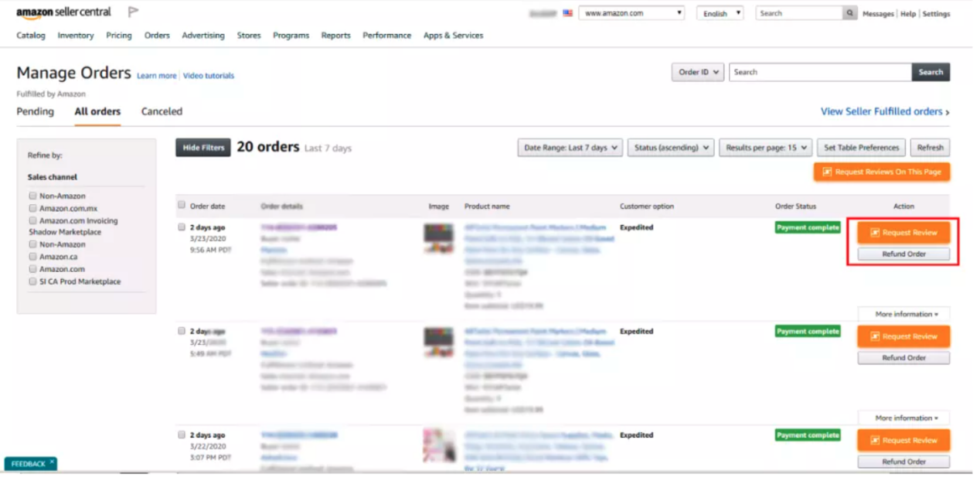Open the Orders menu
This screenshot has height=484, width=980.
157,36
